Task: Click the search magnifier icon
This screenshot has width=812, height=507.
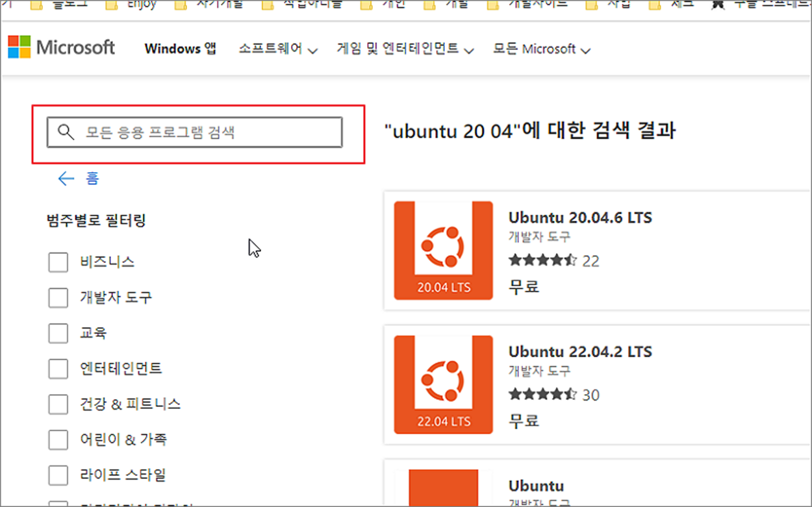Action: [x=66, y=132]
